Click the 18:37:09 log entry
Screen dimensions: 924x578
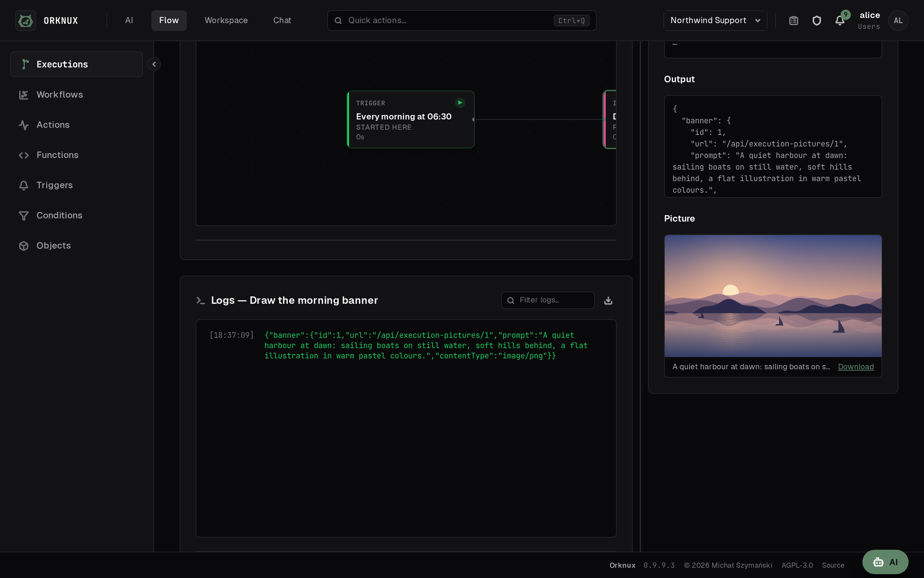coord(406,345)
